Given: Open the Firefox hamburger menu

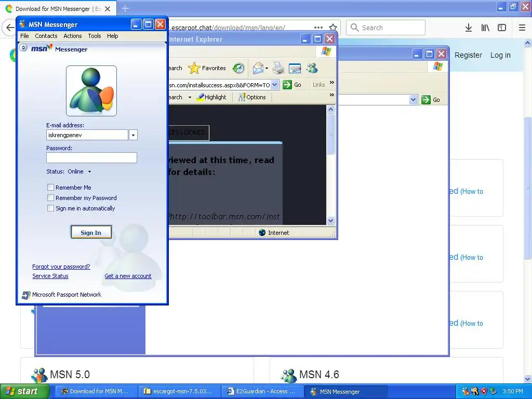Looking at the screenshot, I should 522,28.
